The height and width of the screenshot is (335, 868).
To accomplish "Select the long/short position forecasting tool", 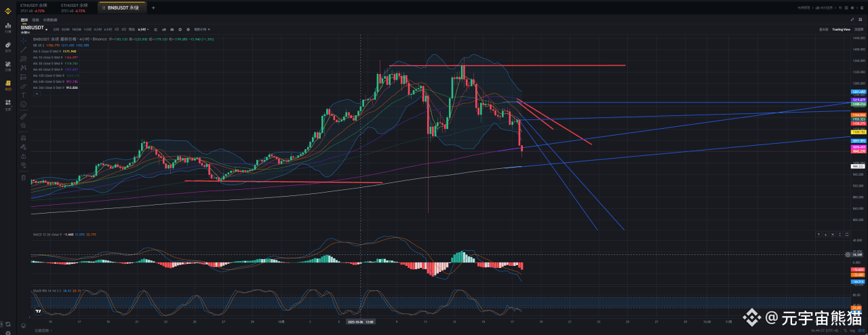I will tap(23, 77).
